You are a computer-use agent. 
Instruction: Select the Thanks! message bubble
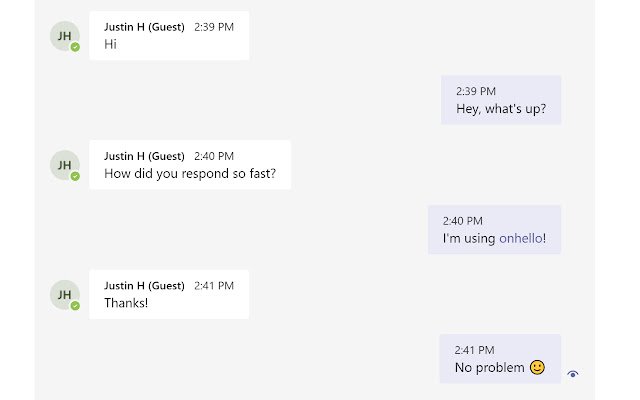coord(169,294)
